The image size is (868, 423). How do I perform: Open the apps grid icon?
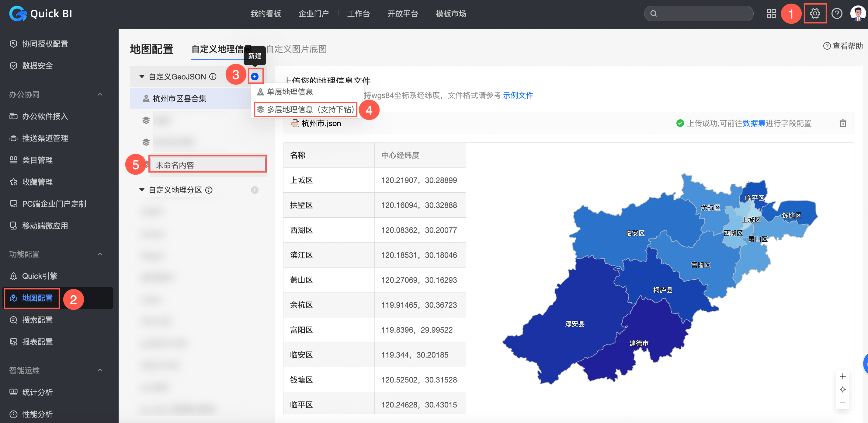(x=771, y=14)
